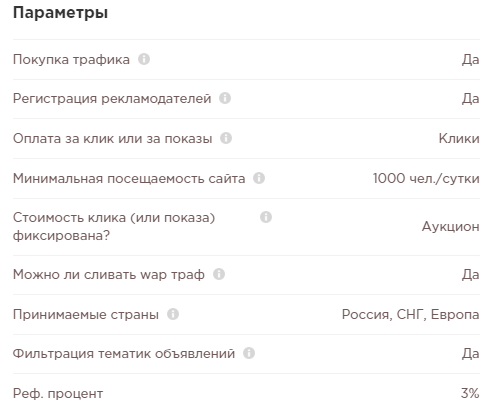Click info icon beside Покупка трафика
This screenshot has width=489, height=410.
tap(144, 59)
